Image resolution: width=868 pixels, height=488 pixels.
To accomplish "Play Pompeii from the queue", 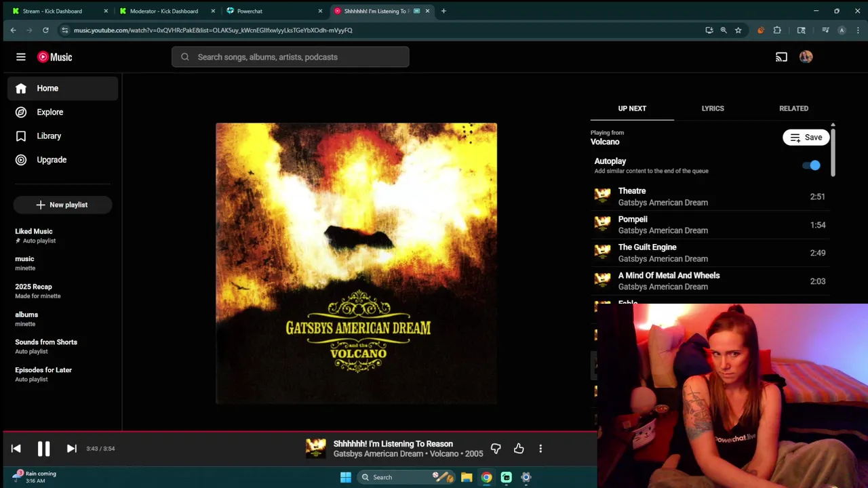I will 710,224.
